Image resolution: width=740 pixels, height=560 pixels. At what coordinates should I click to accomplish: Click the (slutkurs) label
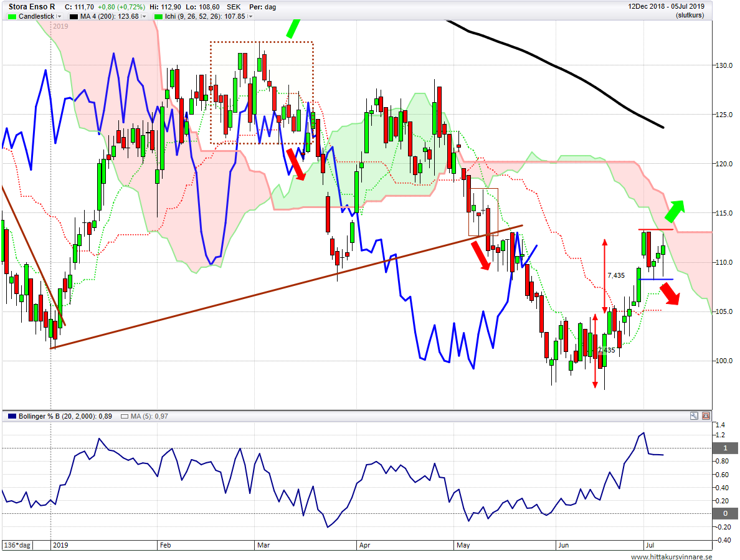point(690,15)
